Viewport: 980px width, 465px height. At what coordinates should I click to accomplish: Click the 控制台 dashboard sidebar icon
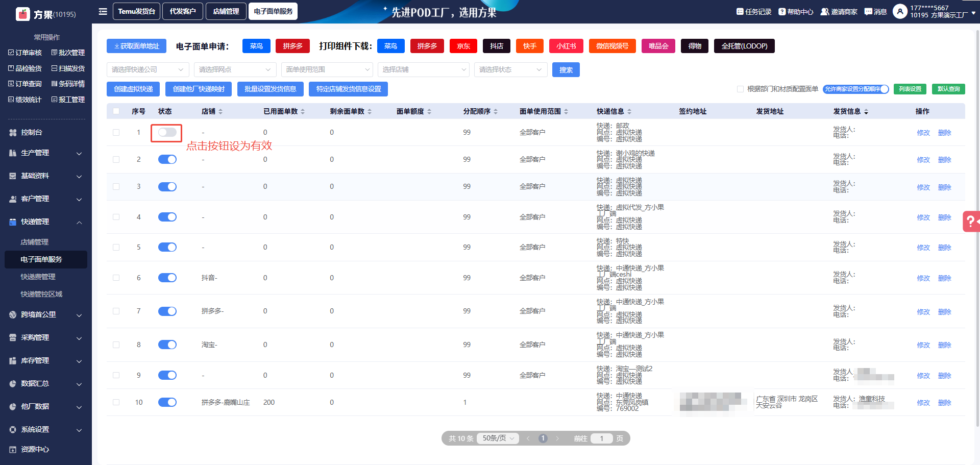tap(13, 133)
